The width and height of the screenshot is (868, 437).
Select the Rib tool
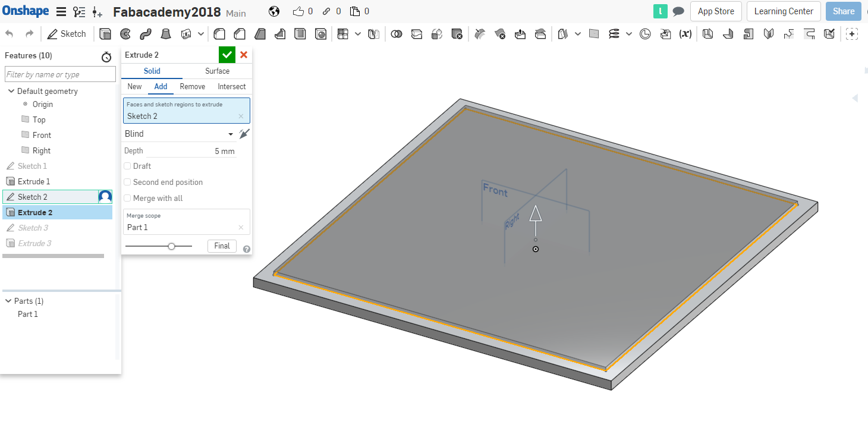pos(280,34)
